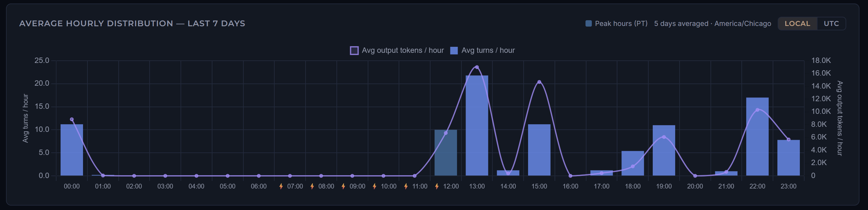This screenshot has height=210, width=868.
Task: Click the small 21:00 turns bar
Action: (x=726, y=173)
